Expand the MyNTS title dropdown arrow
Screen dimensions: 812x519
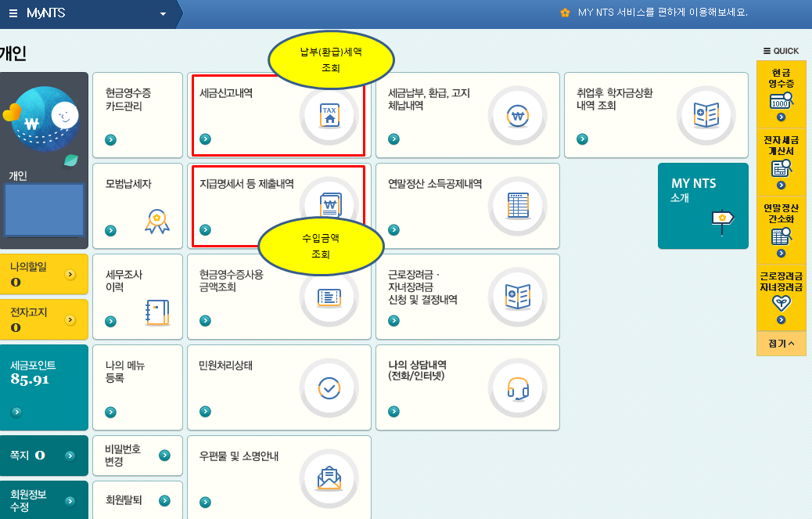pos(163,14)
